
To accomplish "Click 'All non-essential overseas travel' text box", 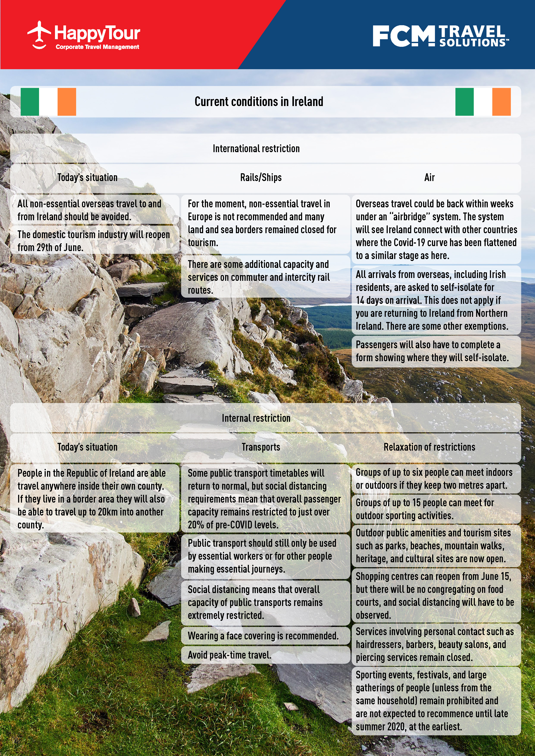I will click(95, 210).
